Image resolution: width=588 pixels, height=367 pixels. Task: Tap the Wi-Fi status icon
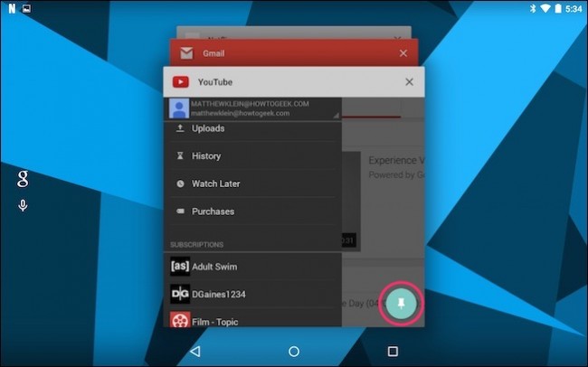tap(545, 8)
